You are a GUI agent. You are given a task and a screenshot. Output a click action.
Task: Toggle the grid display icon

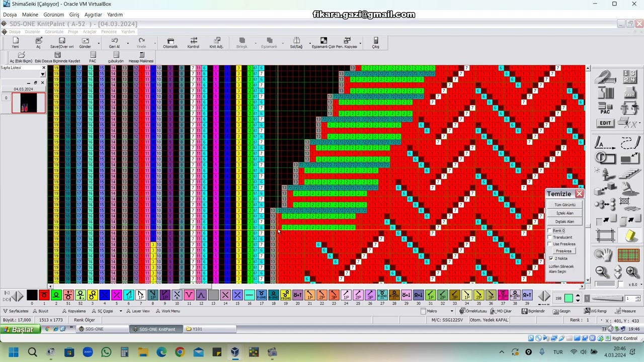pyautogui.click(x=628, y=255)
